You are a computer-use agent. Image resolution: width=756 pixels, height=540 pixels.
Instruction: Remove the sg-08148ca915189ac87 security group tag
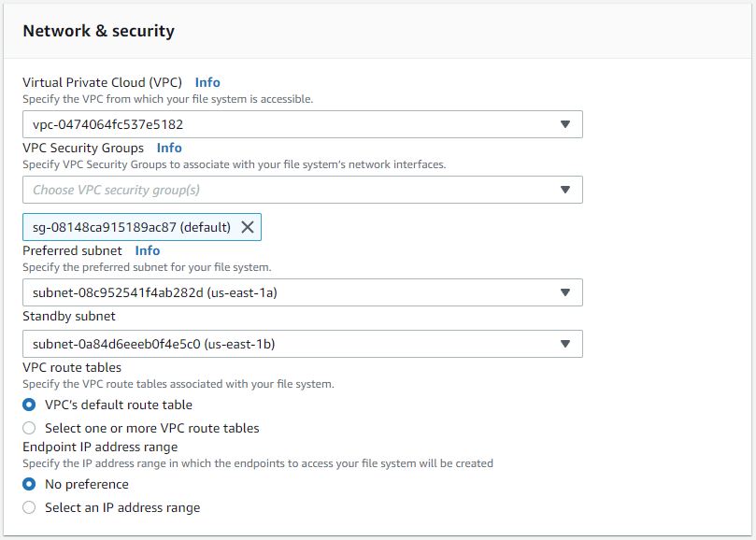(x=248, y=227)
